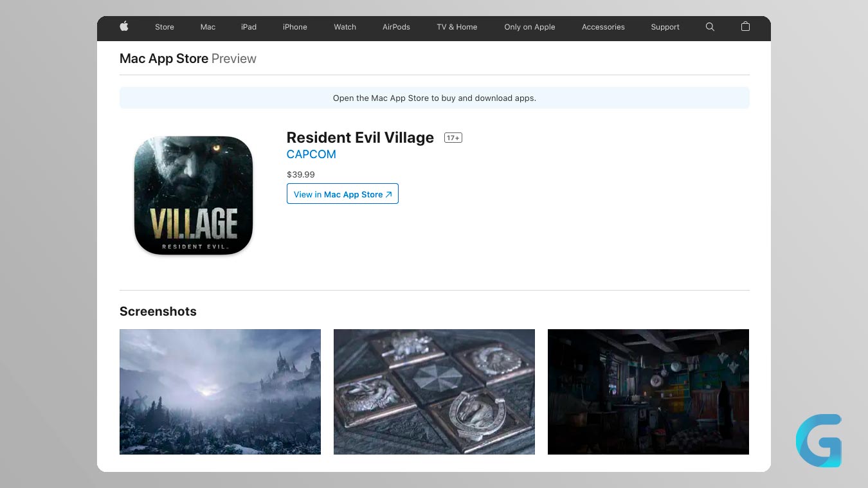
Task: Open the Store menu item
Action: (165, 27)
